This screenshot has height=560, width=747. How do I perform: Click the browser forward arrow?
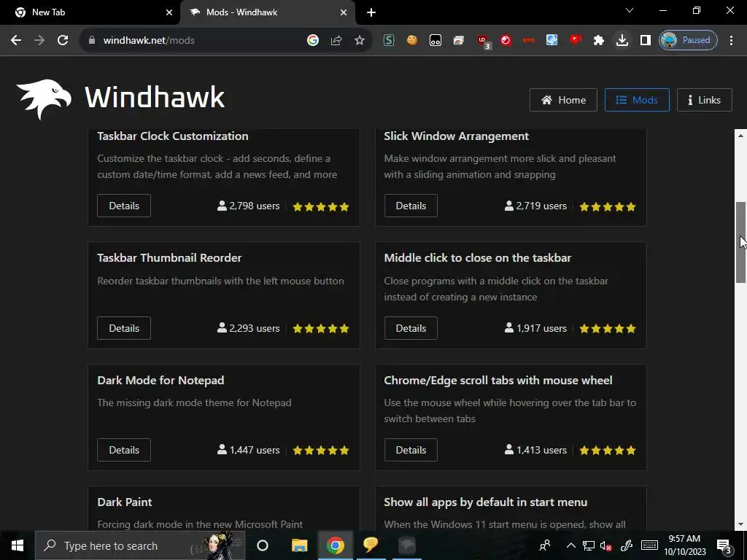point(39,41)
